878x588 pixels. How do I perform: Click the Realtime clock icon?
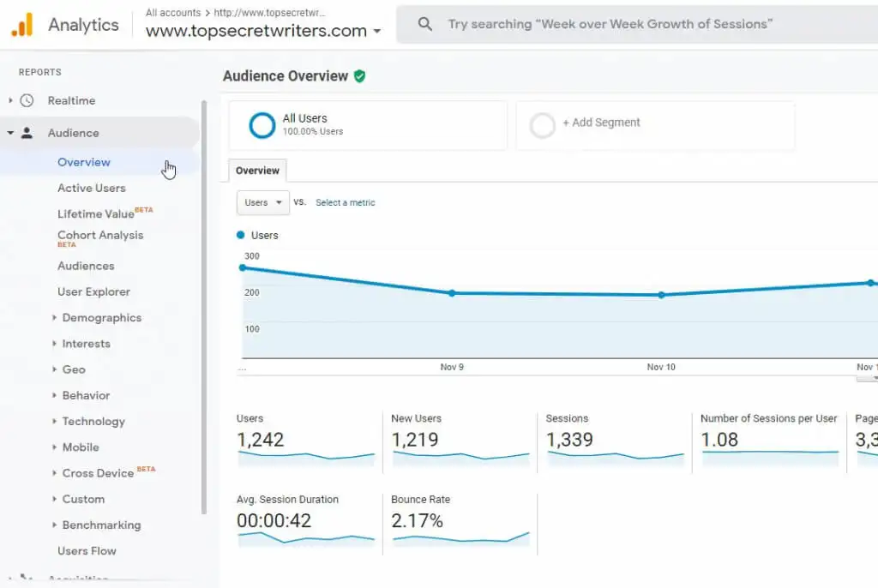27,101
